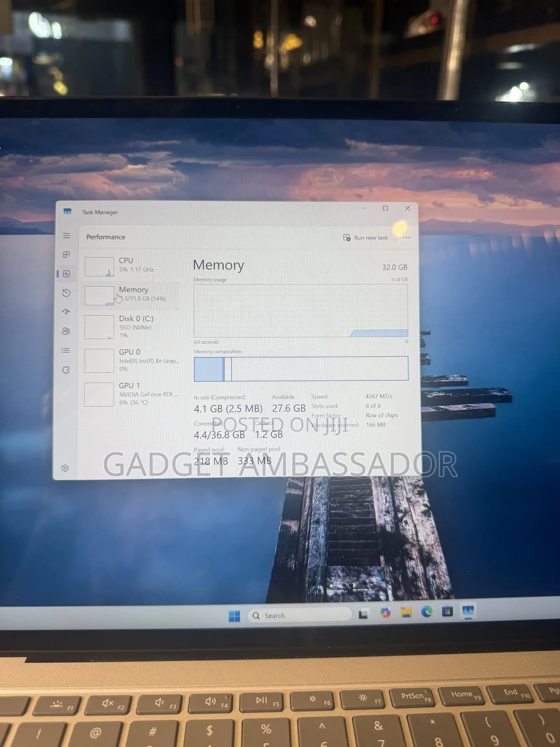Open the Details list icon in sidebar
The width and height of the screenshot is (560, 747).
point(66,350)
